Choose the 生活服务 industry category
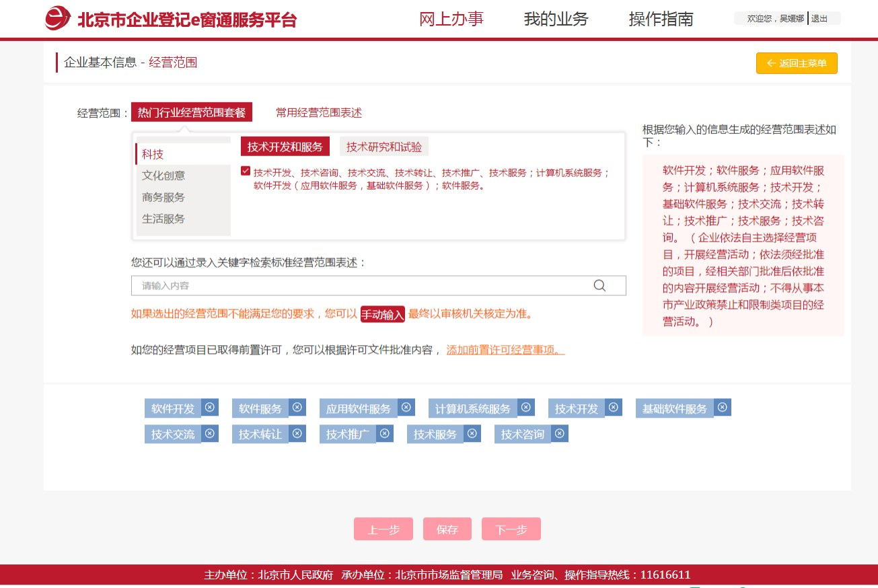Image resolution: width=878 pixels, height=588 pixels. click(163, 219)
